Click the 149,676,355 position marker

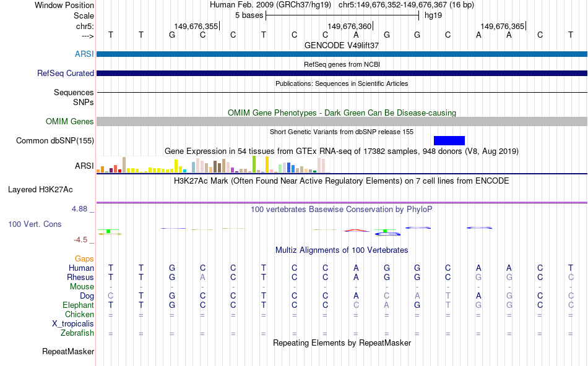196,26
